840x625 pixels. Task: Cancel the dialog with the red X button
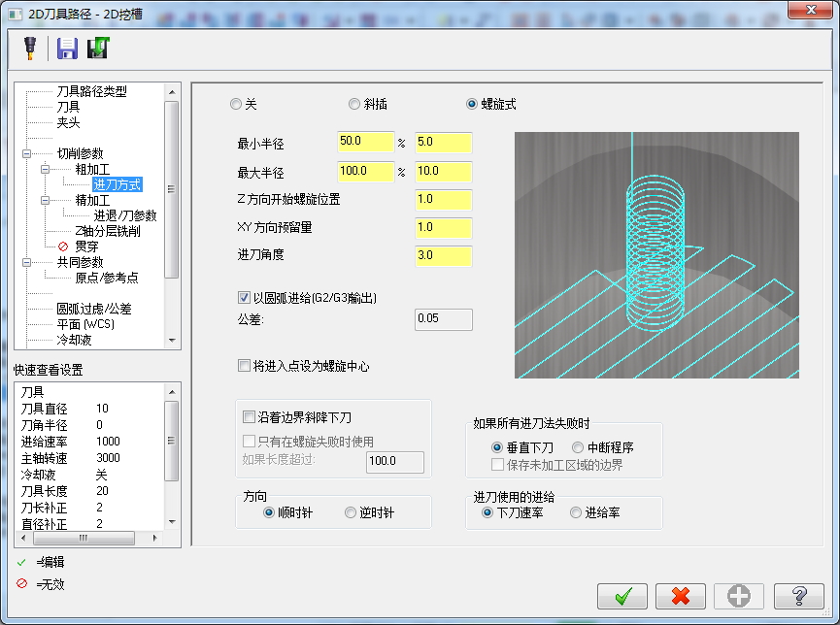point(681,596)
